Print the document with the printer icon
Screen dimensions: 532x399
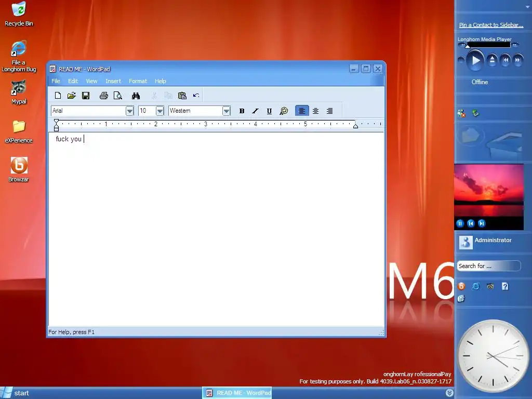[x=104, y=96]
